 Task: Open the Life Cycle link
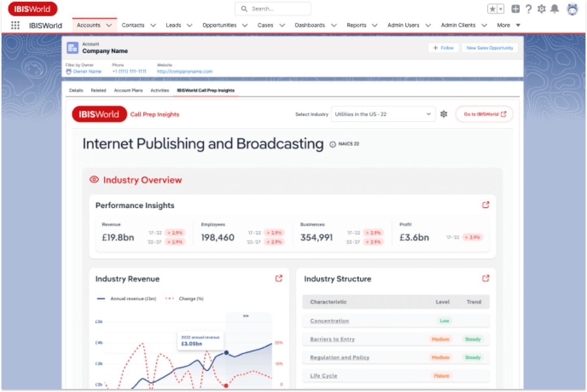click(x=323, y=376)
